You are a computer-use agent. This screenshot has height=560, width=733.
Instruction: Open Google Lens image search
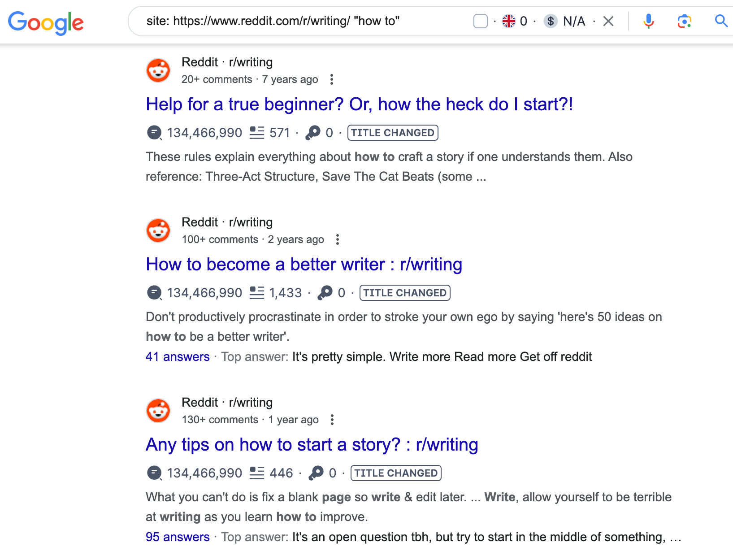684,21
